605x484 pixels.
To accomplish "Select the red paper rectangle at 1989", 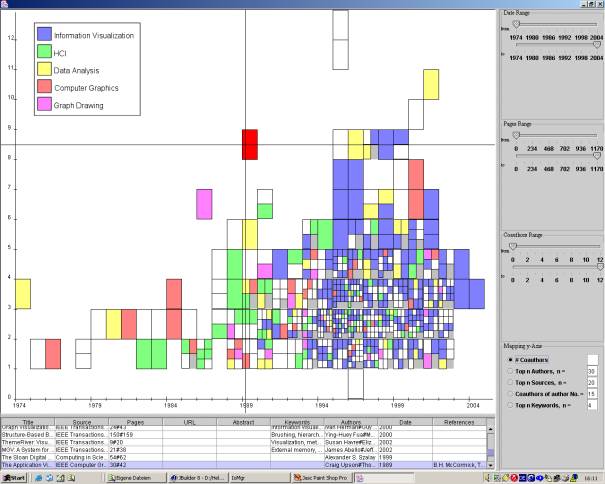I will [x=250, y=144].
